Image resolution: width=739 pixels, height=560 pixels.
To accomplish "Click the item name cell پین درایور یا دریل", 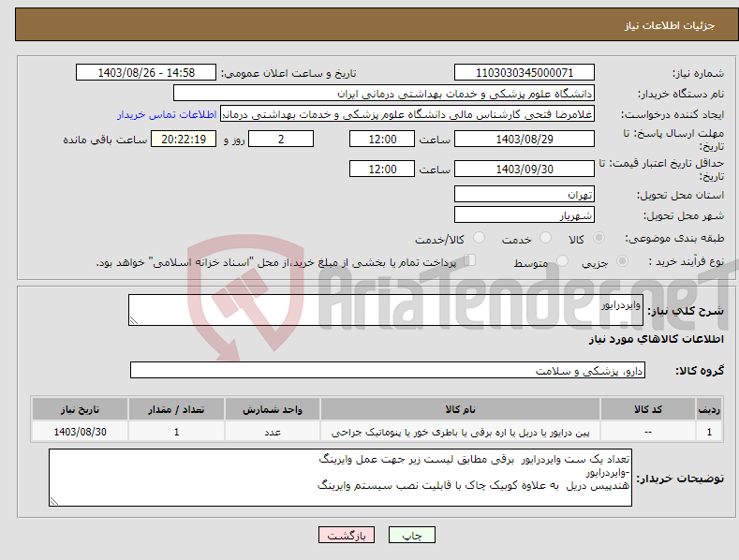I will tap(460, 432).
